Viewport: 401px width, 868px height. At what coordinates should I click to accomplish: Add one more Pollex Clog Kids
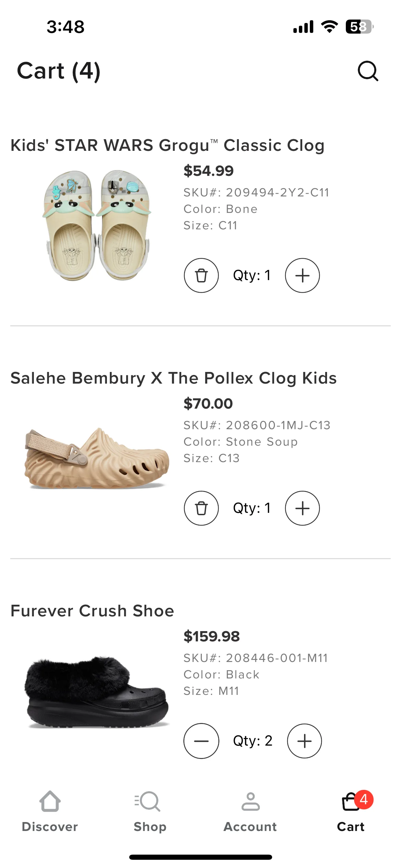coord(302,508)
